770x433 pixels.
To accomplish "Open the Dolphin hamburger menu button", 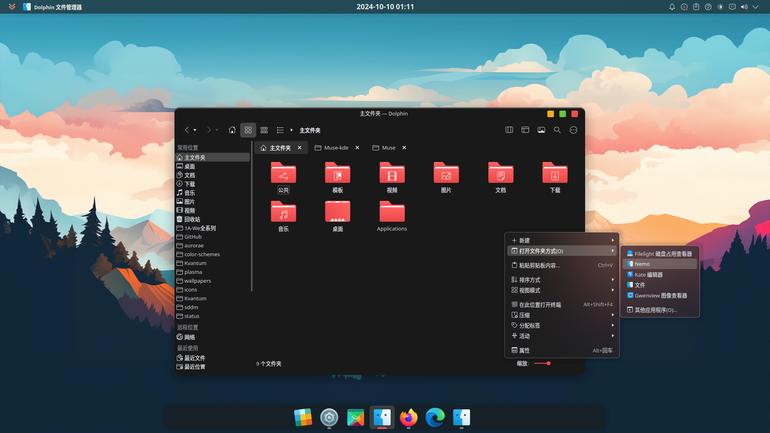I will [573, 130].
